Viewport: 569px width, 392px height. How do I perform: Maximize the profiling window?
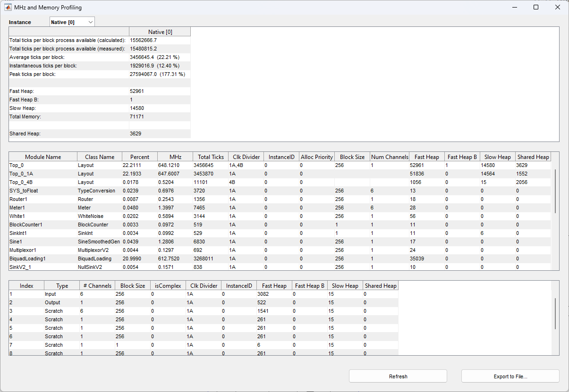coord(536,8)
